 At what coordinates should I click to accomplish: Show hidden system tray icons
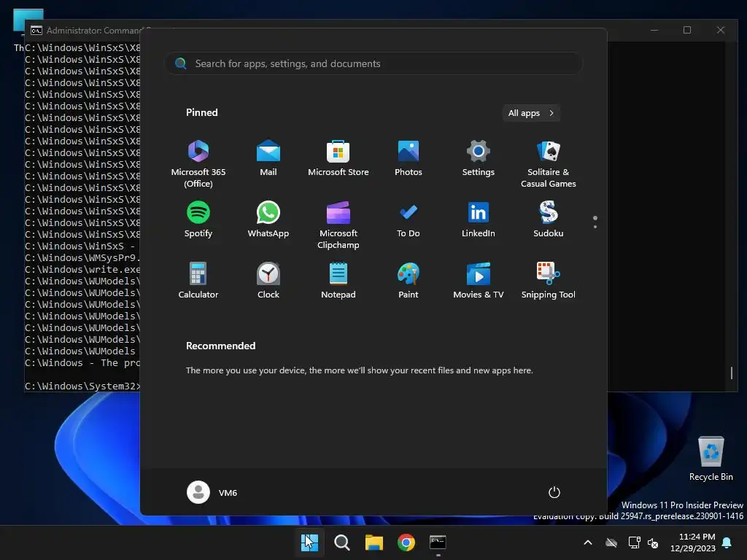tap(588, 542)
